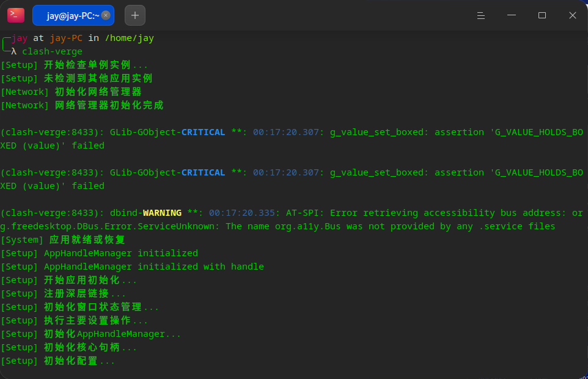Image resolution: width=588 pixels, height=379 pixels.
Task: Click the first blue CRITICAL word
Action: (204, 132)
